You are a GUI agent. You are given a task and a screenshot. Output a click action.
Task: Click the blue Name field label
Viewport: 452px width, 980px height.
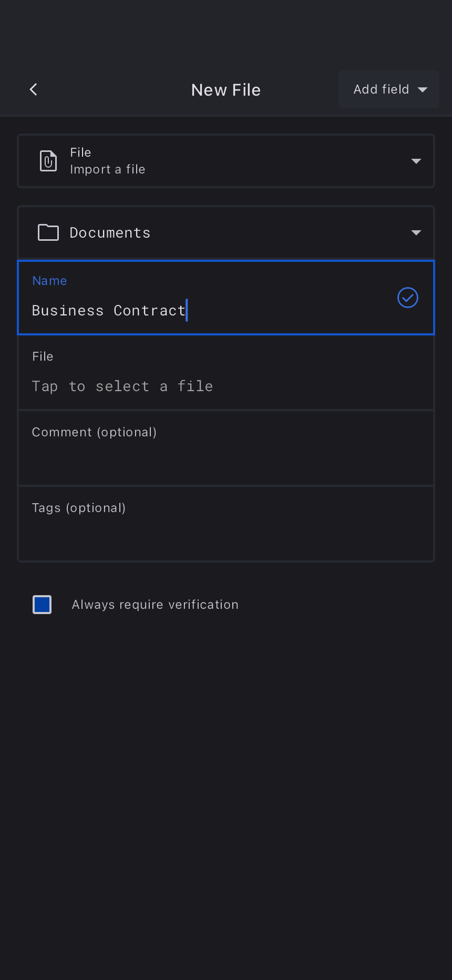[49, 281]
